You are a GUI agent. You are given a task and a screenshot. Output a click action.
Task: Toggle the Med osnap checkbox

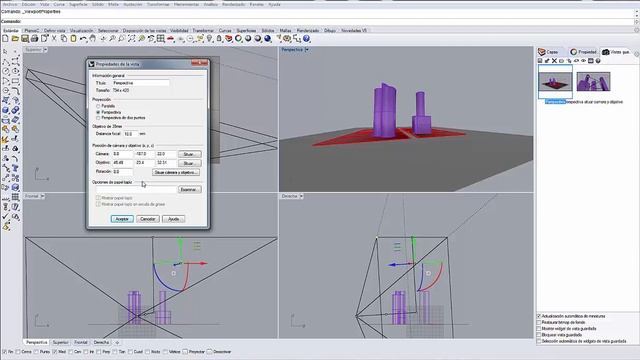55,351
